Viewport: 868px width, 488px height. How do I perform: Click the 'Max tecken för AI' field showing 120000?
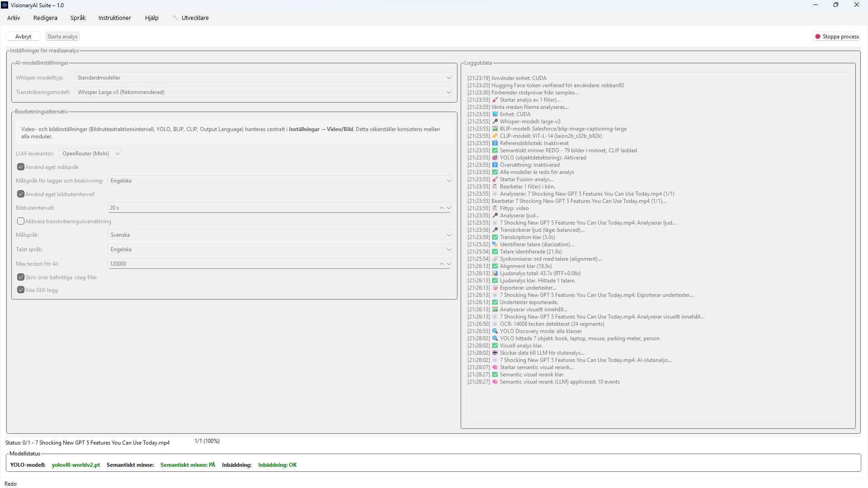[x=271, y=264]
